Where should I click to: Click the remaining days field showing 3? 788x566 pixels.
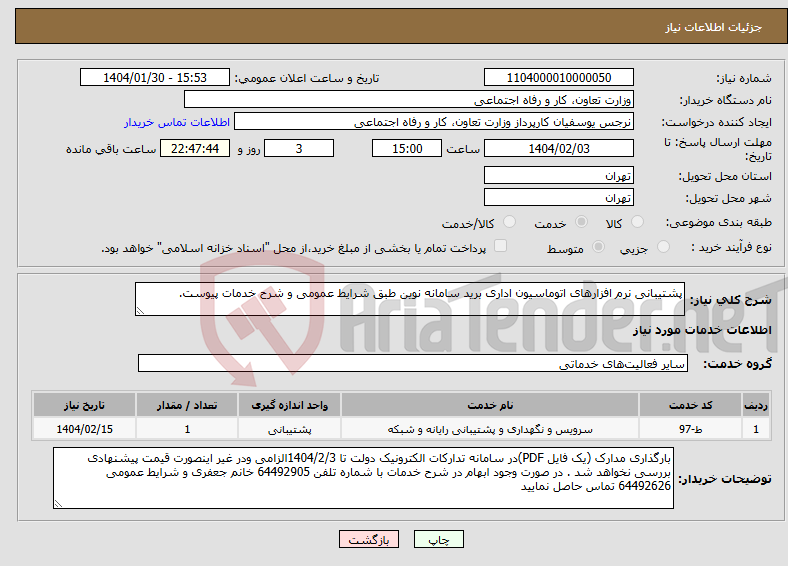click(x=299, y=148)
